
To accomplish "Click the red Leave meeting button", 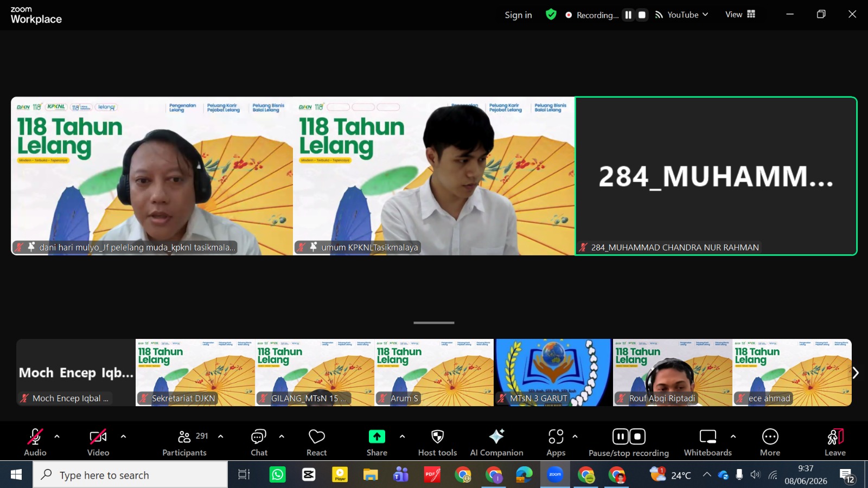I will tap(835, 442).
